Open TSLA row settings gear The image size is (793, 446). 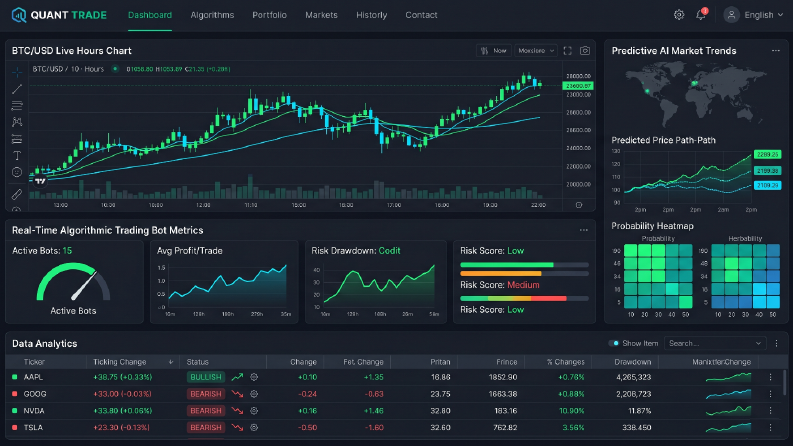point(254,427)
